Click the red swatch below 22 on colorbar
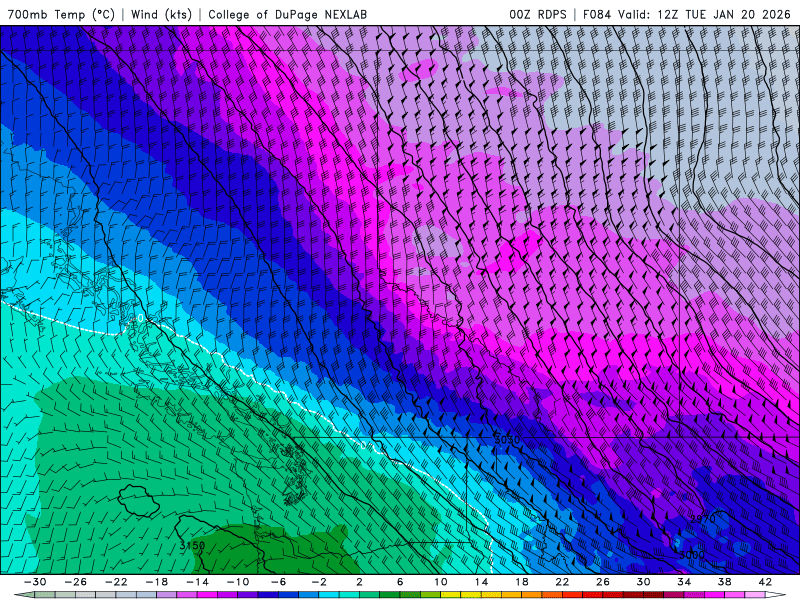The width and height of the screenshot is (800, 600). [572, 595]
